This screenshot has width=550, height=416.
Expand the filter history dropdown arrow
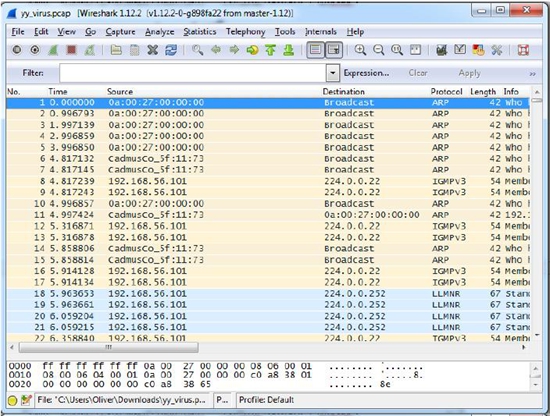tap(333, 73)
